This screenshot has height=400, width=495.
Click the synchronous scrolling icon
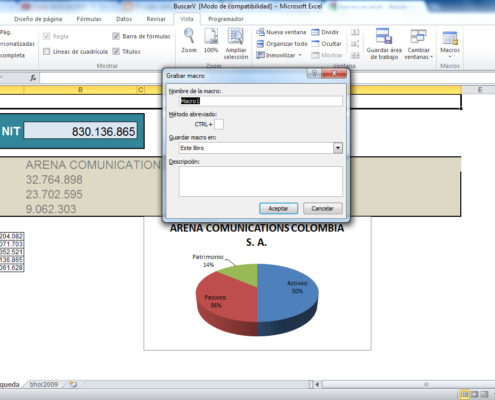pyautogui.click(x=355, y=44)
